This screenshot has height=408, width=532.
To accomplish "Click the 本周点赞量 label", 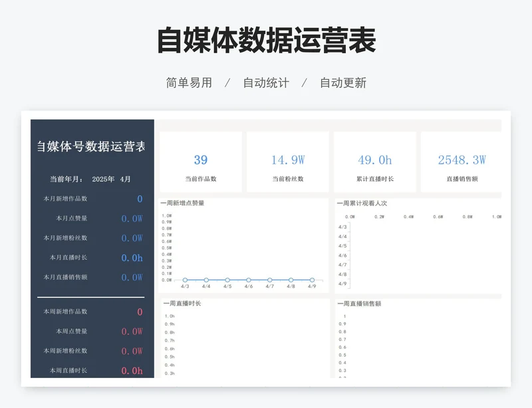I will [72, 331].
